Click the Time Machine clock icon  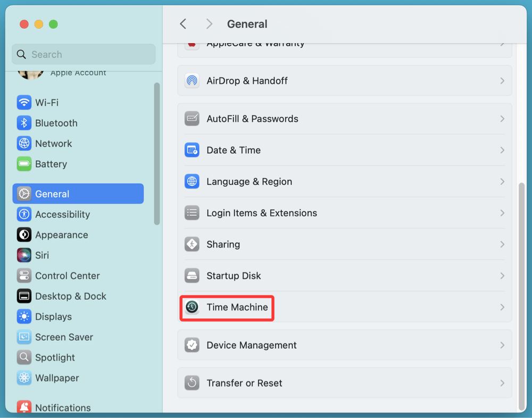[192, 307]
